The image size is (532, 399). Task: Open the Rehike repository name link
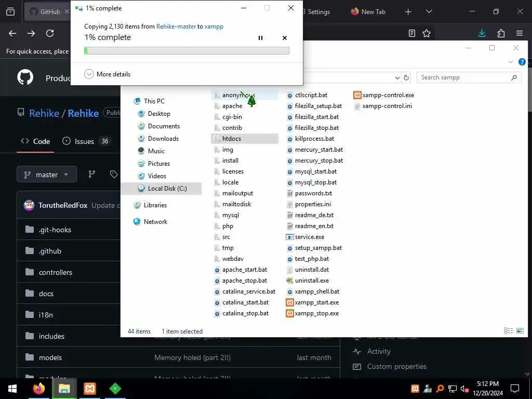[x=83, y=113]
